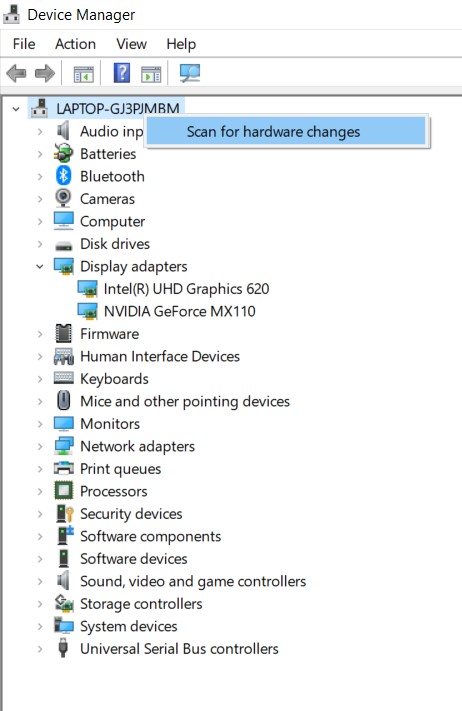
Task: Select the Storage controllers label
Action: (x=141, y=604)
